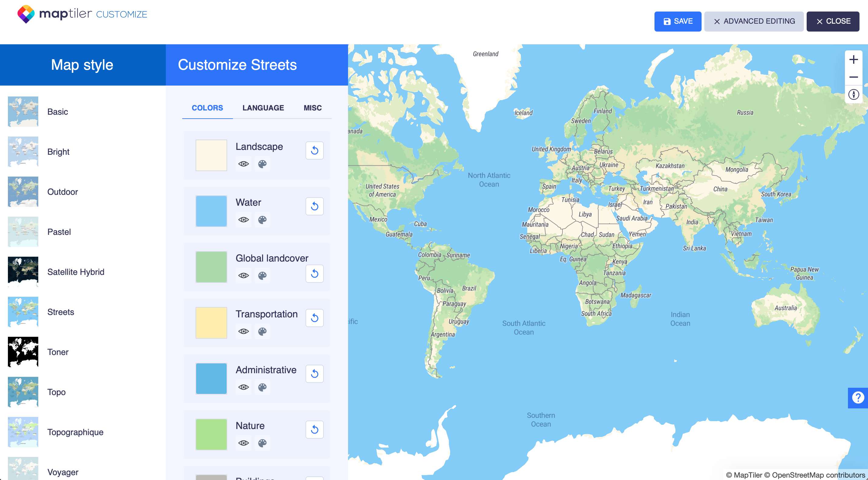Click the MapTiler logo
The width and height of the screenshot is (868, 480).
[26, 13]
